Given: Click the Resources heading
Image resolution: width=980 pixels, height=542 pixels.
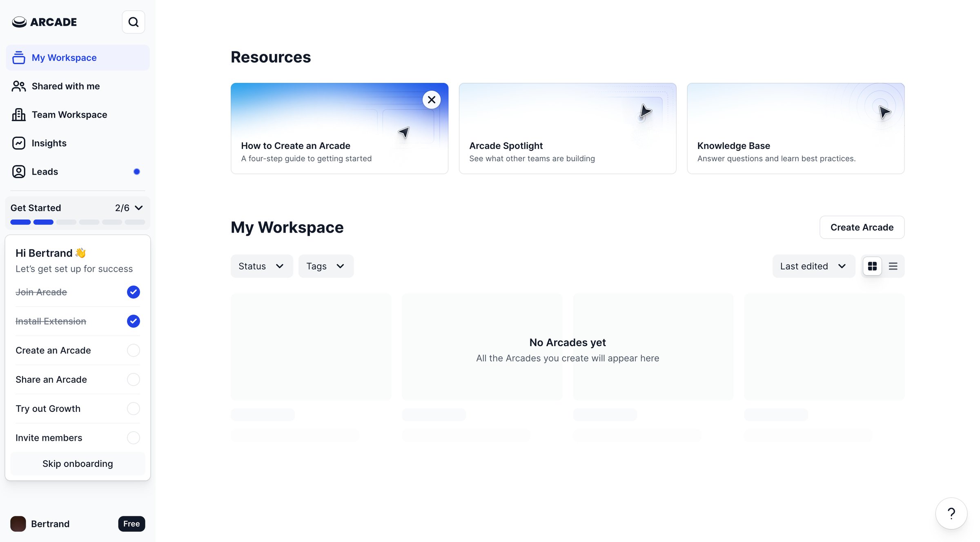Looking at the screenshot, I should [x=271, y=57].
